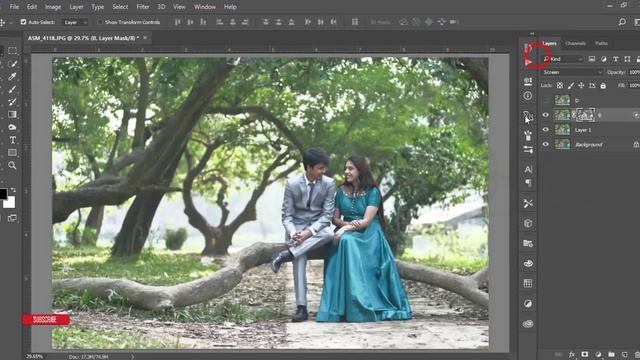Filter layers by pixel type

[x=592, y=59]
